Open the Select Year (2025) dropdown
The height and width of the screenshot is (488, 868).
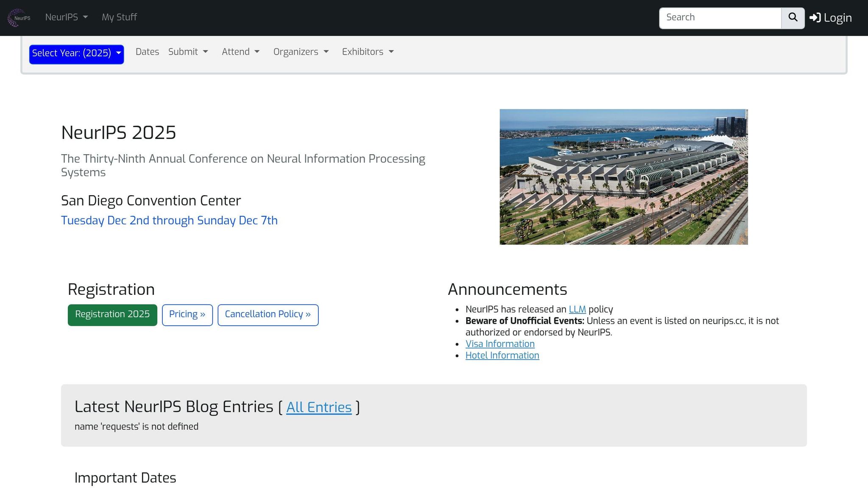76,54
